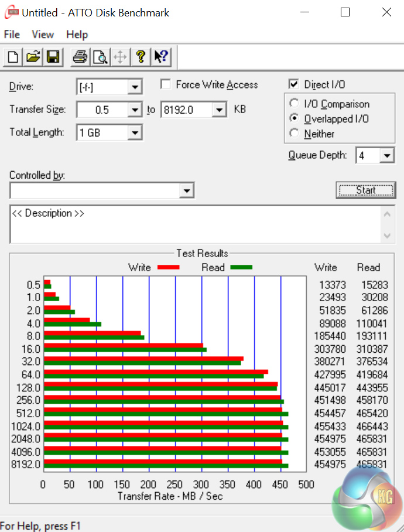
Task: Open the Queue Depth dropdown
Action: click(x=387, y=156)
